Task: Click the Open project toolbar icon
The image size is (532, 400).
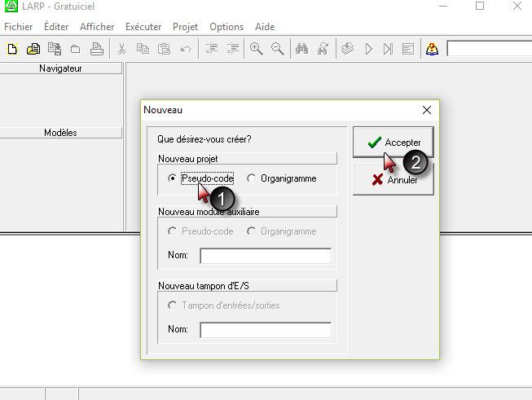Action: click(x=33, y=49)
